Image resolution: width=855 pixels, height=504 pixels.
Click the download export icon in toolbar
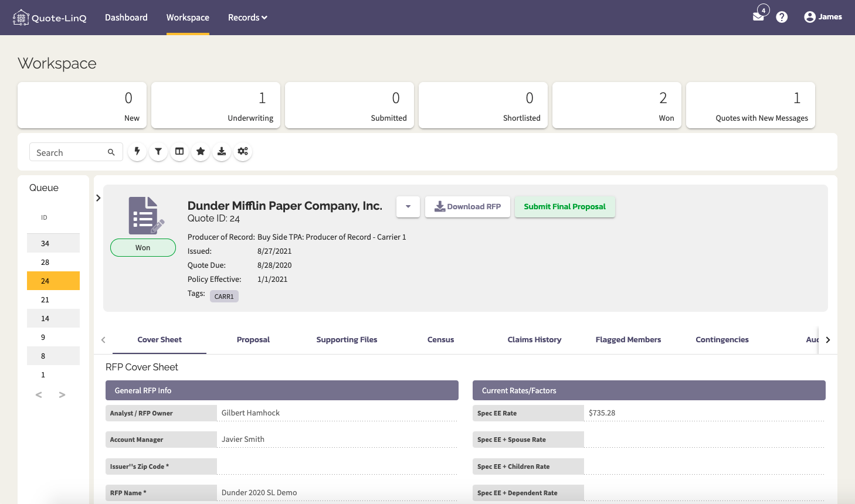pos(222,151)
